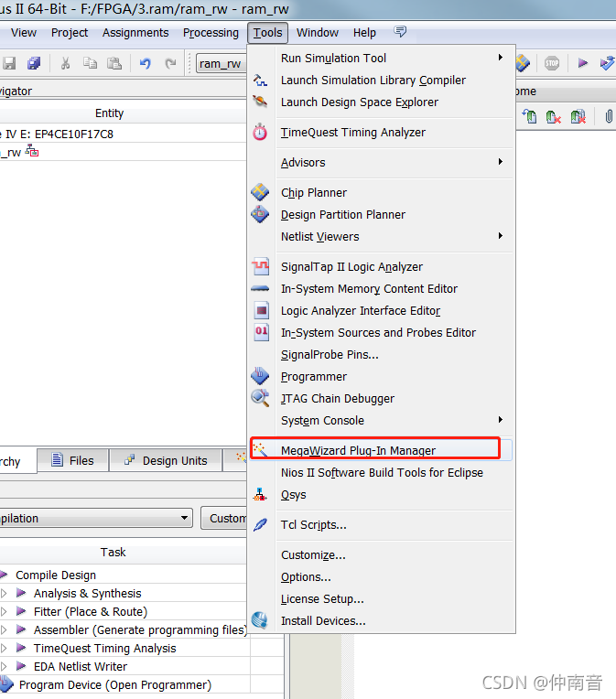Open the Window menu

(317, 33)
